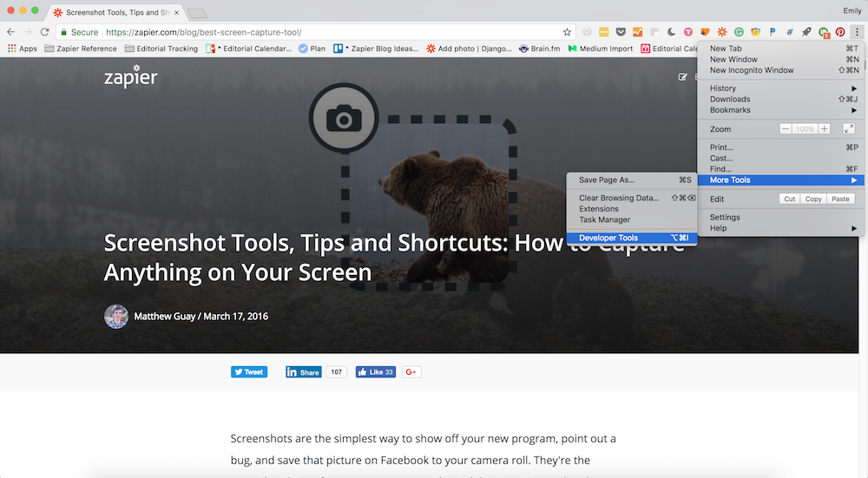Click the Zapier logo on the page
This screenshot has width=868, height=478.
click(131, 76)
